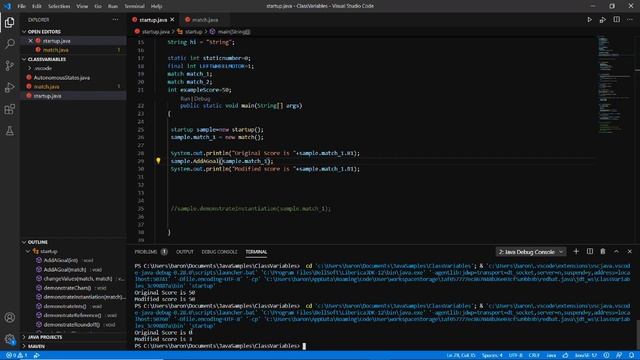Click the terminal command prompt line
The image size is (640, 360).
(220, 346)
